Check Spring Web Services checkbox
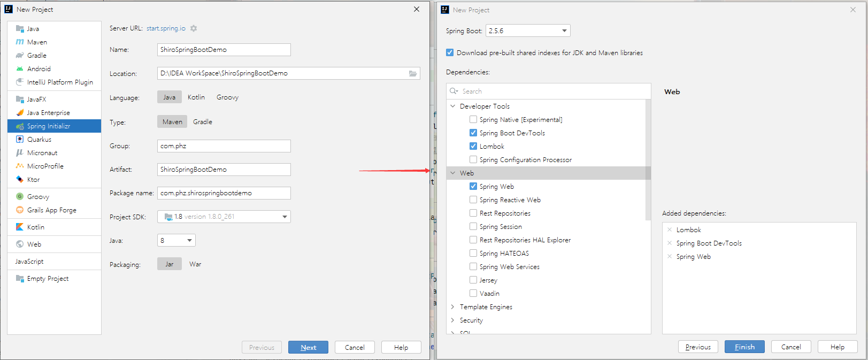The image size is (868, 360). click(473, 267)
